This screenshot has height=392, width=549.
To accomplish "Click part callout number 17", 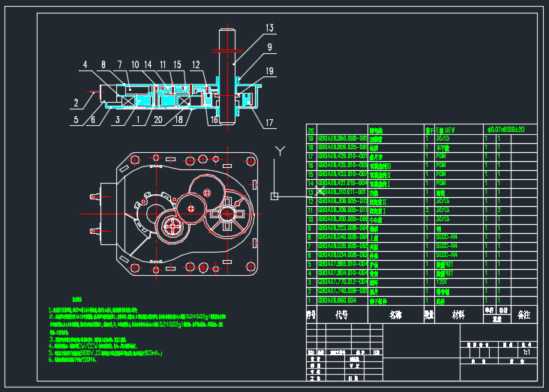I will (269, 122).
